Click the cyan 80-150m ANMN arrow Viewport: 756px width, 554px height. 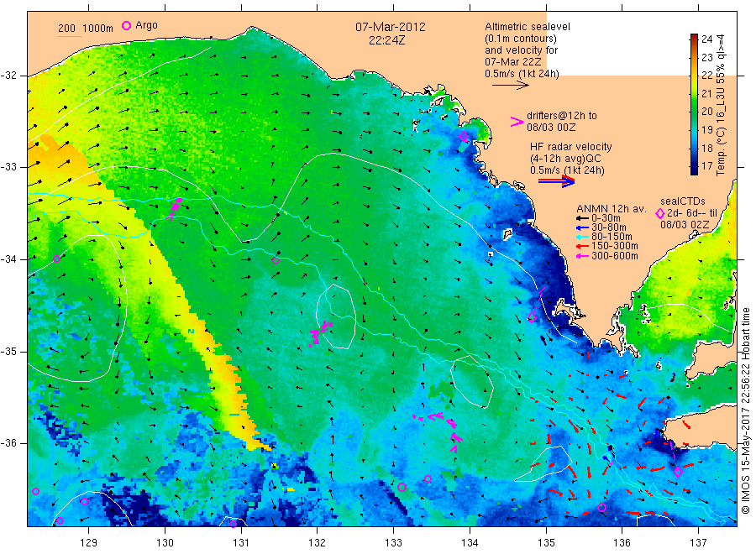[583, 237]
